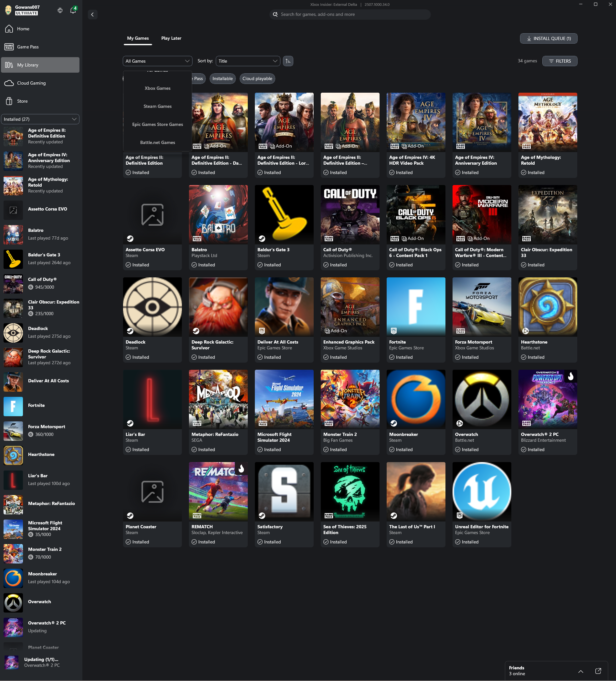This screenshot has width=616, height=681.
Task: Click Game Pass badge on Balatro tile
Action: tap(197, 239)
